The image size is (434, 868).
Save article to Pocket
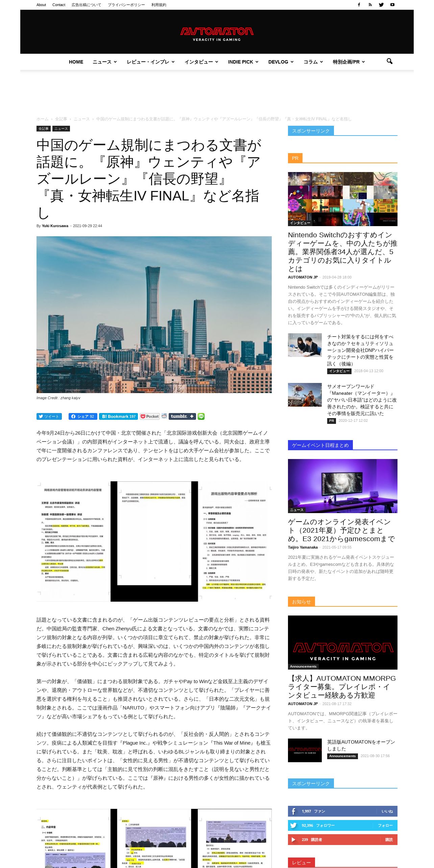coord(150,416)
